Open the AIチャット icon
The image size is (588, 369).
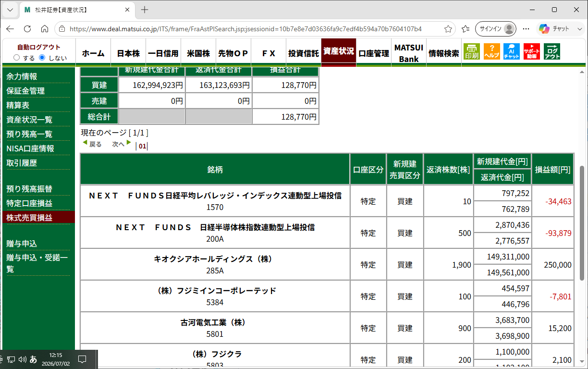point(512,51)
